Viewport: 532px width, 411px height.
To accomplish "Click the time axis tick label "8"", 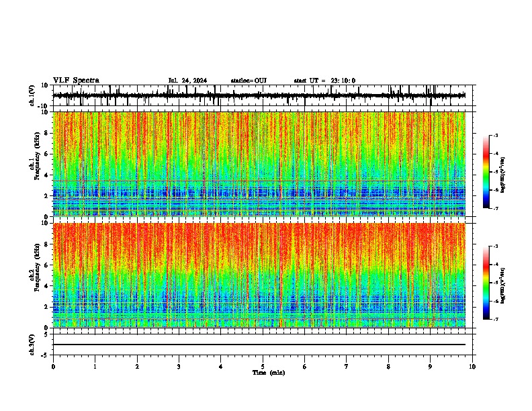I will pyautogui.click(x=388, y=367).
